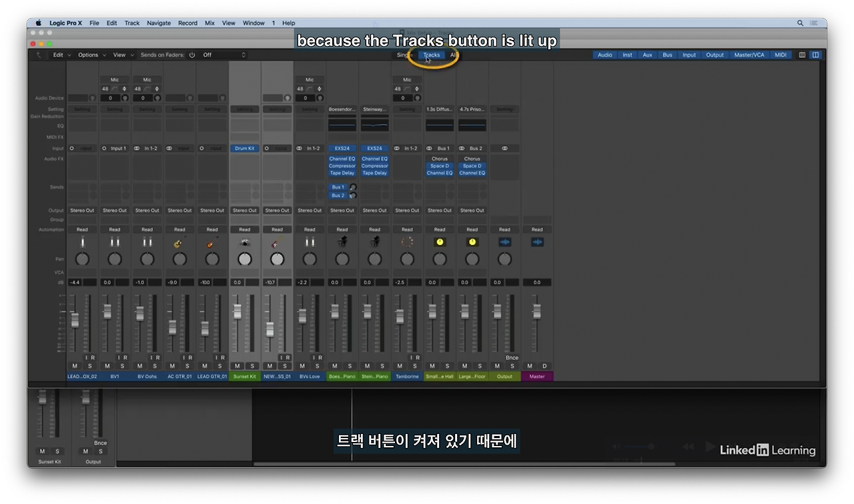This screenshot has height=504, width=854.
Task: Click the piano icon on Boes...Piano strip
Action: [x=342, y=243]
